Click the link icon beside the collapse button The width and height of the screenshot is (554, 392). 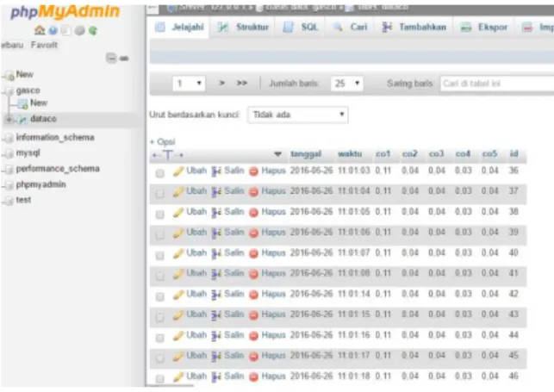pyautogui.click(x=124, y=59)
